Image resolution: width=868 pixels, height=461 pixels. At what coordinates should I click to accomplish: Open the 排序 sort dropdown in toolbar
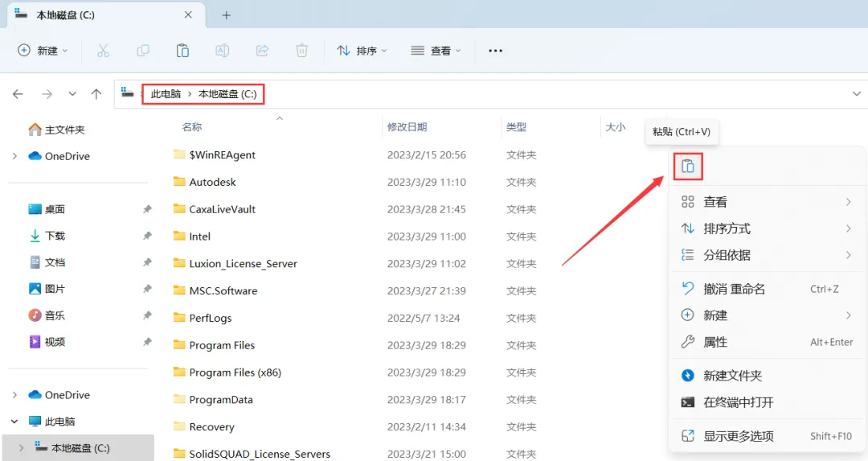point(362,51)
